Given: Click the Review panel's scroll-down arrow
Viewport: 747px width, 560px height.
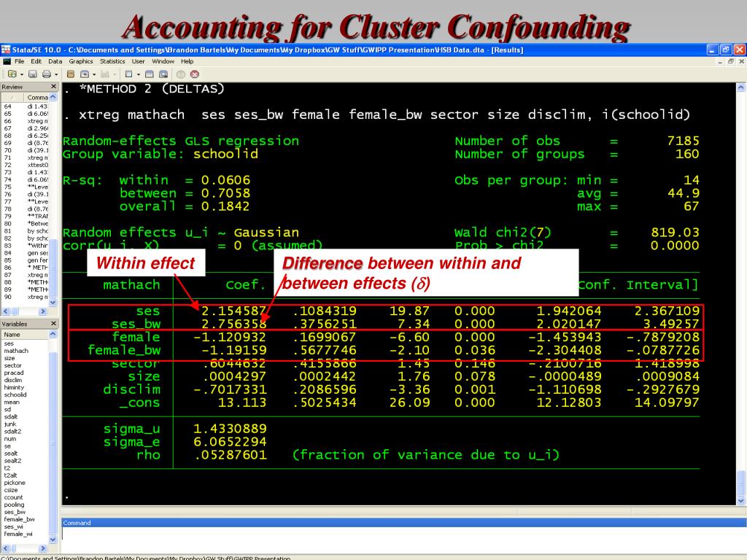Looking at the screenshot, I should [x=53, y=303].
